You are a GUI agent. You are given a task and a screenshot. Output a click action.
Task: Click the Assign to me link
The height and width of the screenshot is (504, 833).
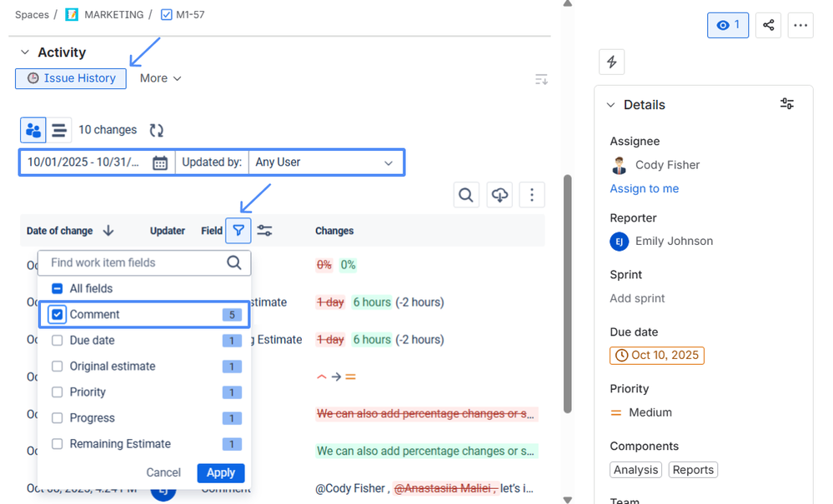click(x=644, y=188)
